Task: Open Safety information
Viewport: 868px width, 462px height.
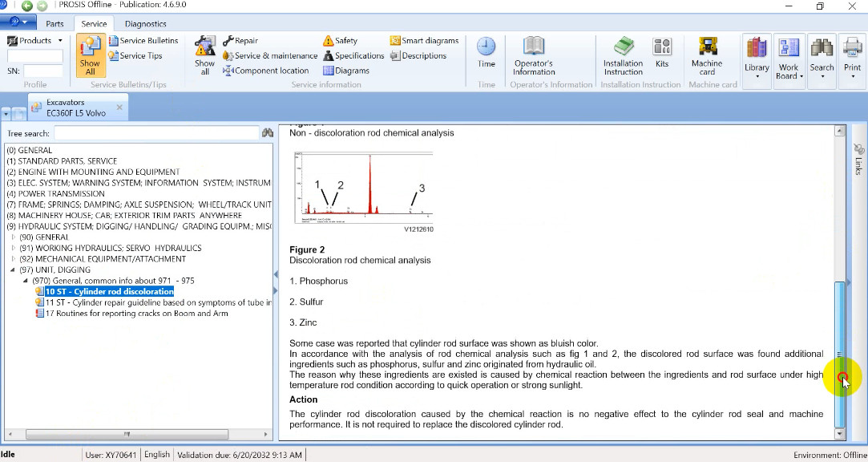Action: (340, 40)
